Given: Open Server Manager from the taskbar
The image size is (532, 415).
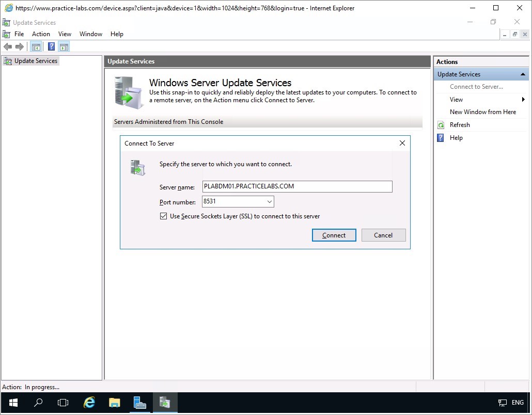Looking at the screenshot, I should (139, 403).
